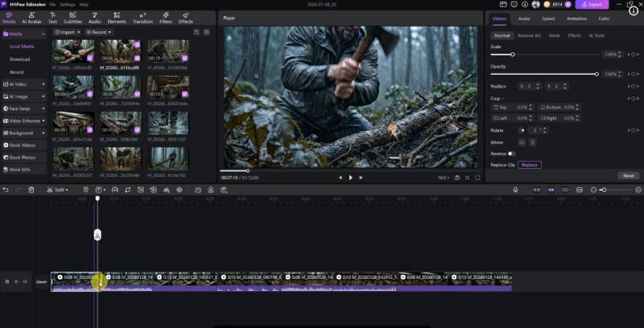
Task: Open the Effects library in top toolbar
Action: click(x=186, y=18)
